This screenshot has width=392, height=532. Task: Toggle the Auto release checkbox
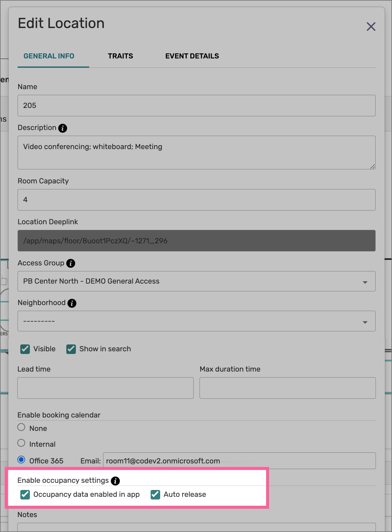click(x=155, y=494)
